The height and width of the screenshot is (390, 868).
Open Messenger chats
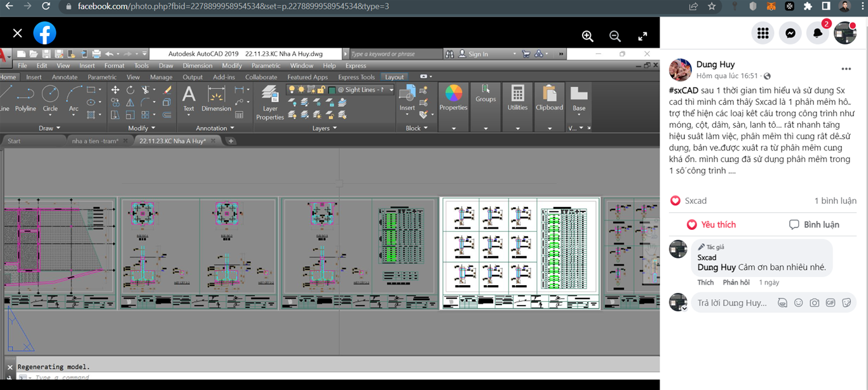(790, 33)
